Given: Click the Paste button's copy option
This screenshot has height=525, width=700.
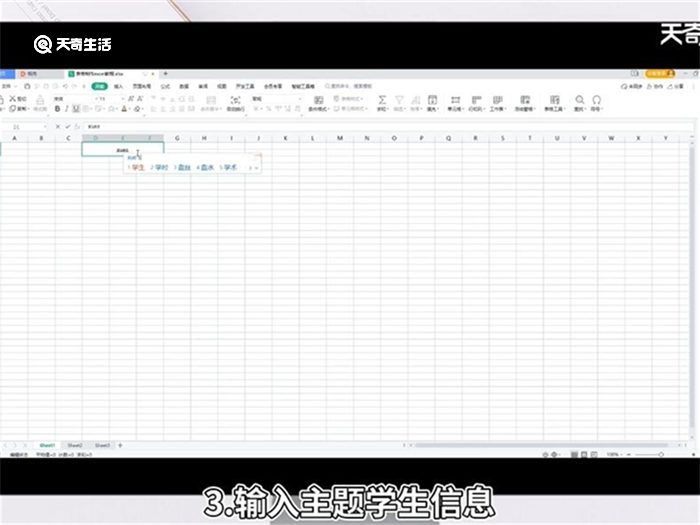Looking at the screenshot, I should [19, 108].
